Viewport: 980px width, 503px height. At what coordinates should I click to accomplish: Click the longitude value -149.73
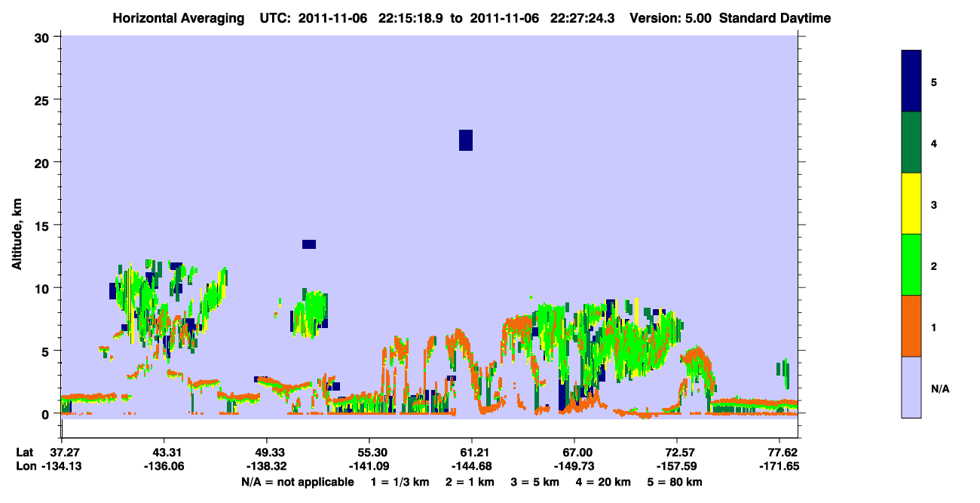tap(574, 467)
